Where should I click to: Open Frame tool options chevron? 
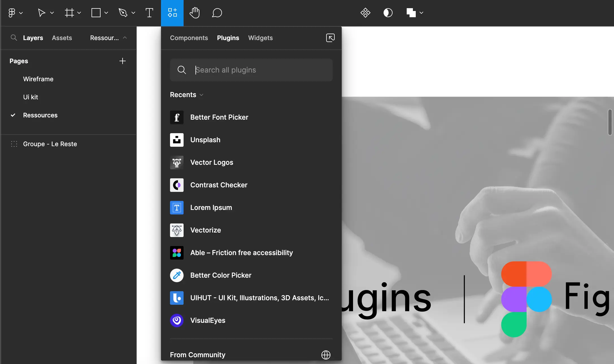[x=79, y=13]
